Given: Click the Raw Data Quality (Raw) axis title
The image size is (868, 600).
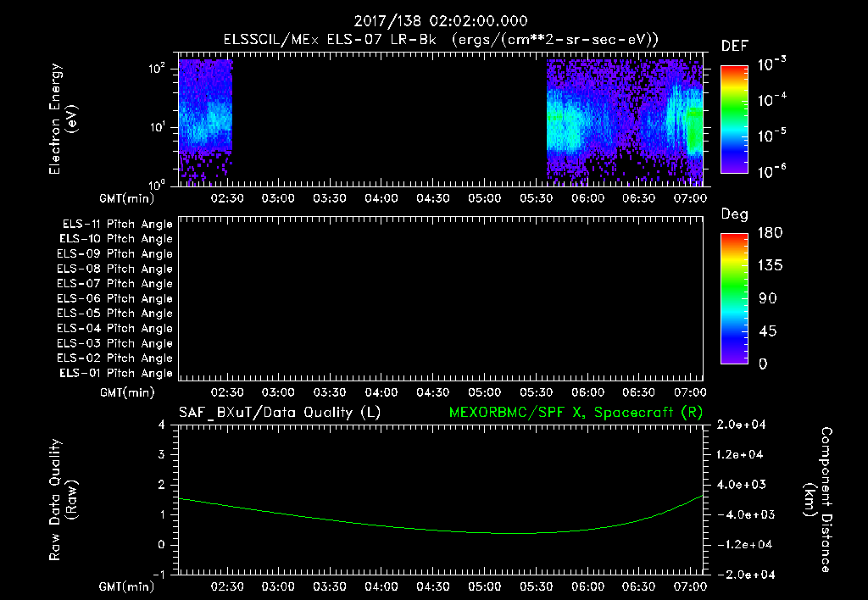Looking at the screenshot, I should click(x=63, y=500).
